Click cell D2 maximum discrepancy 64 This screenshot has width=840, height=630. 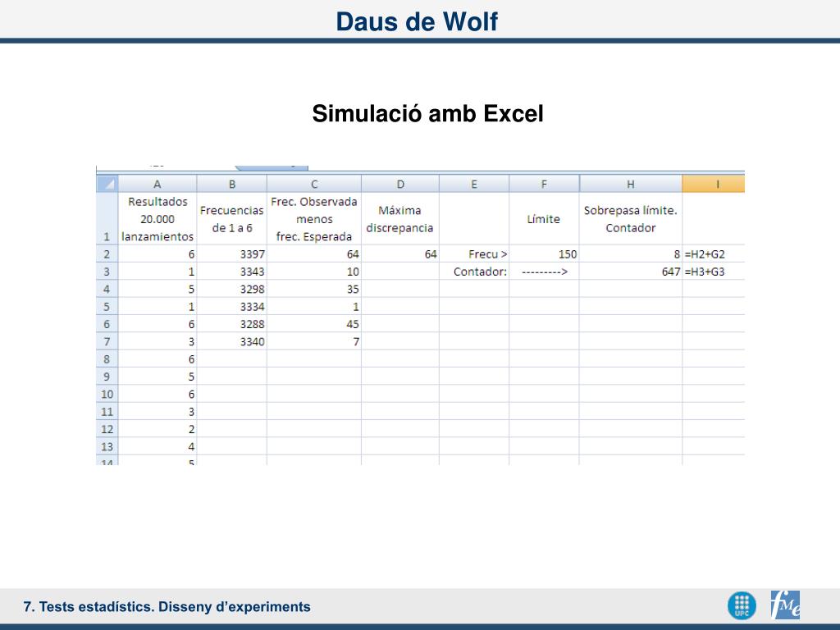coord(400,254)
